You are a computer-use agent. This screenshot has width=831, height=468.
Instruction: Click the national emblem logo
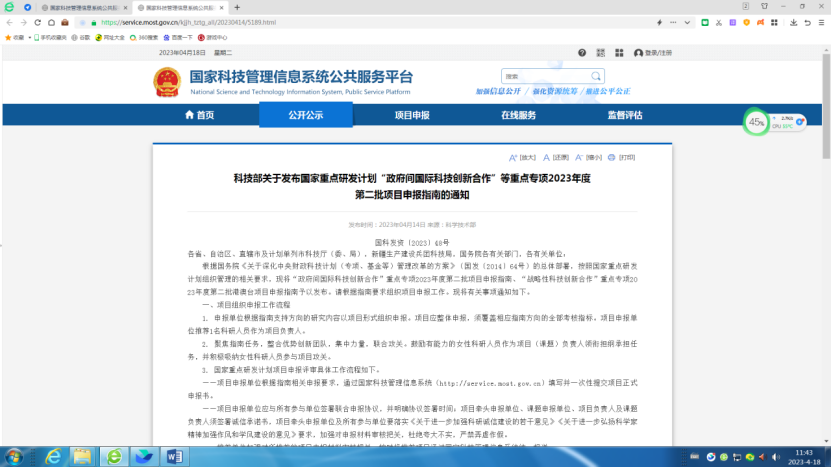point(167,81)
